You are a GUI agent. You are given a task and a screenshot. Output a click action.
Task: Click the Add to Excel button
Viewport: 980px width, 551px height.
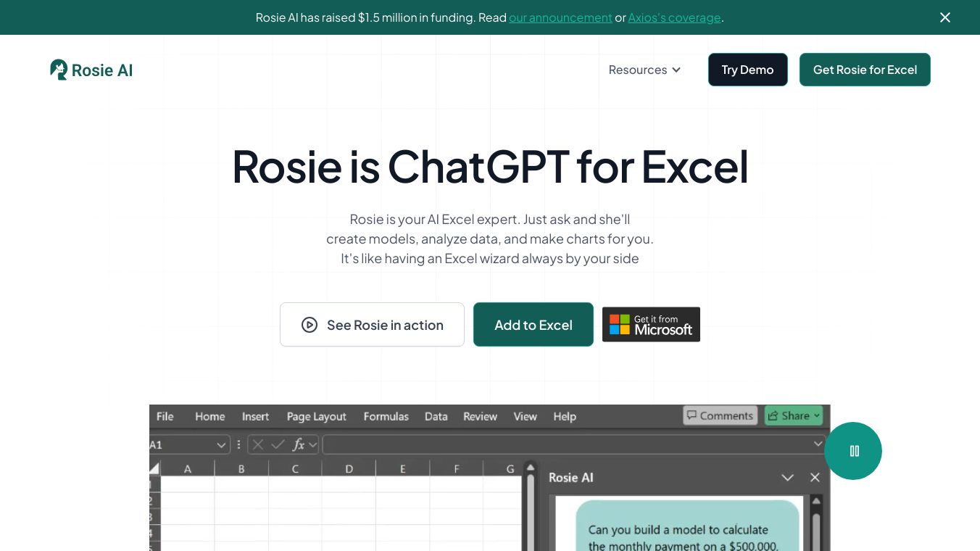point(533,325)
